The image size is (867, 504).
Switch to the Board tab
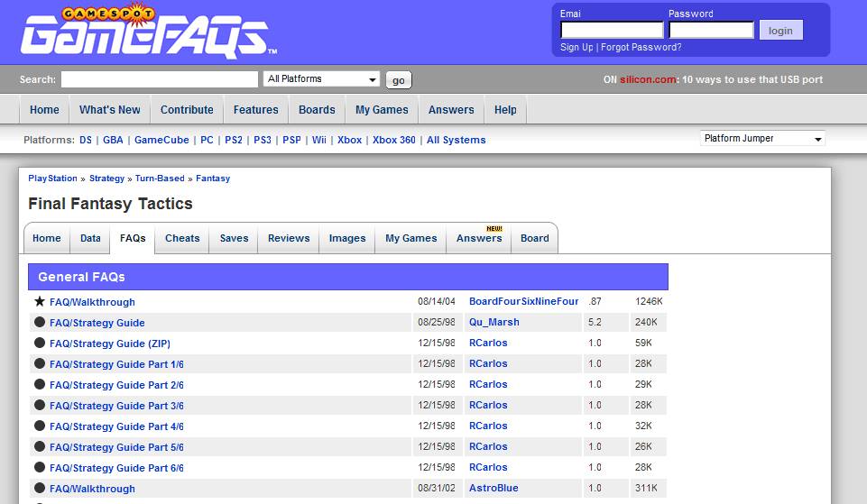click(x=535, y=238)
